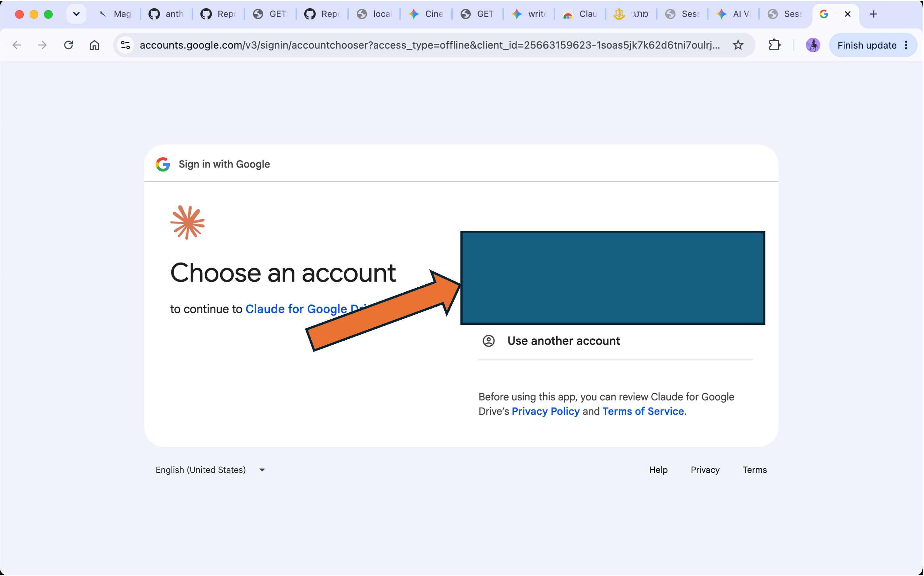Select Use another account
Image resolution: width=924 pixels, height=576 pixels.
615,341
